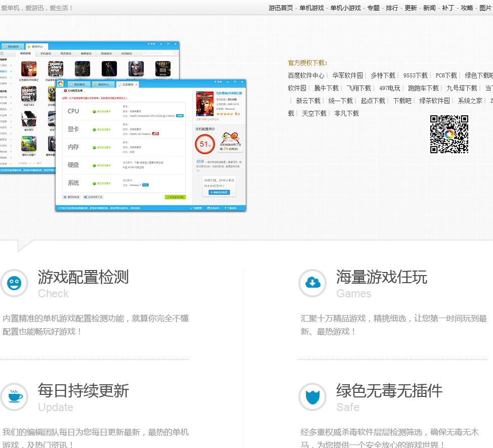Click the cloud download Games icon

coord(312,283)
